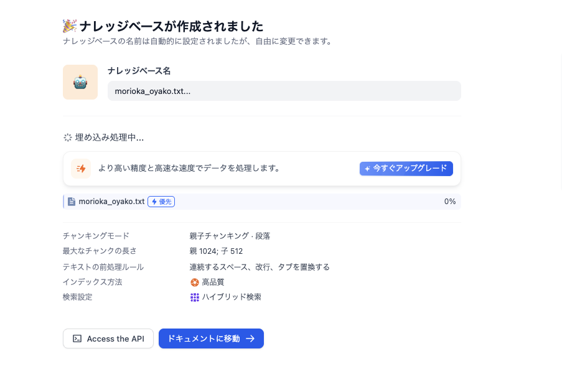Select the morioka_oyako.txt file row
562x392 pixels.
(x=261, y=201)
